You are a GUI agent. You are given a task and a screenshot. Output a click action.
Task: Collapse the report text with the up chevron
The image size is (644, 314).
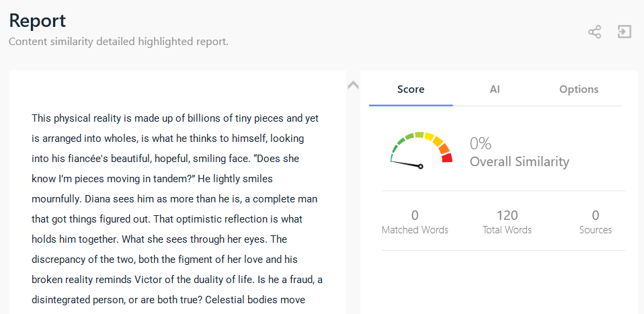(353, 85)
